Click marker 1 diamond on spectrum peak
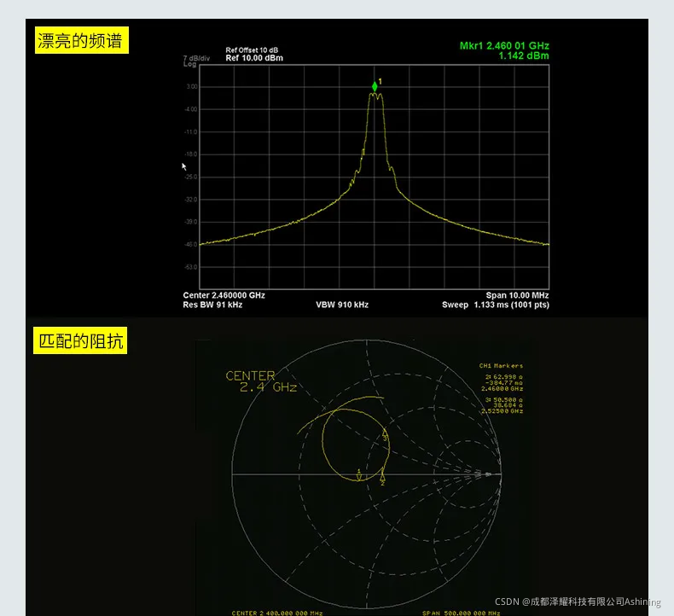This screenshot has width=674, height=616. pyautogui.click(x=375, y=86)
